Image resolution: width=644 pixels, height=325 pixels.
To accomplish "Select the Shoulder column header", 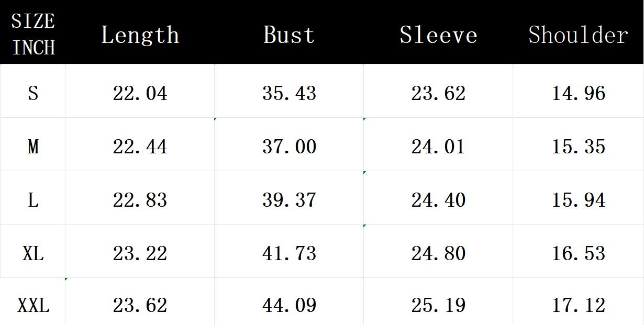I will [578, 35].
